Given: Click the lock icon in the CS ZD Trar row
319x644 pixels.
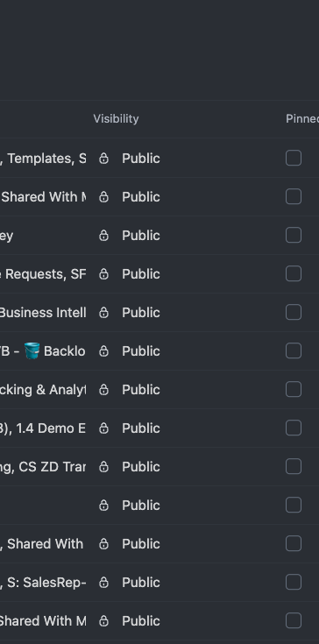Looking at the screenshot, I should coord(104,467).
